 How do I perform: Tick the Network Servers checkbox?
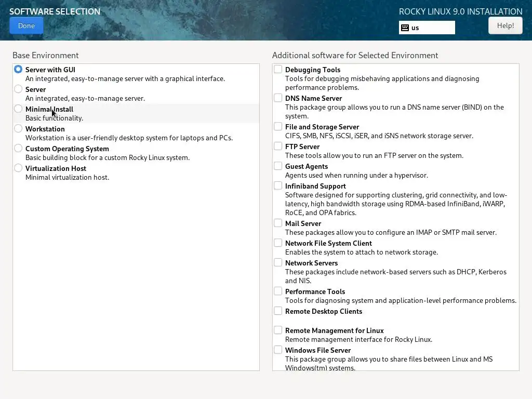pyautogui.click(x=278, y=262)
